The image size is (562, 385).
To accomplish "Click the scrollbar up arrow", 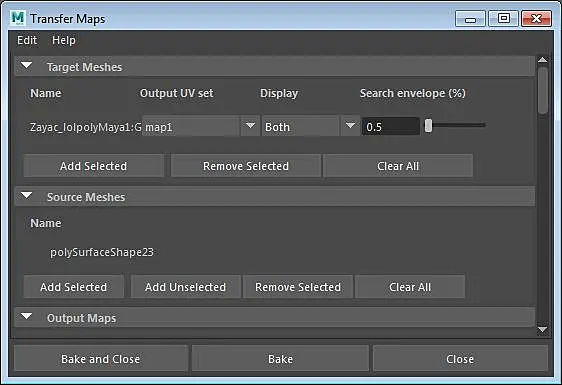I will pyautogui.click(x=543, y=60).
